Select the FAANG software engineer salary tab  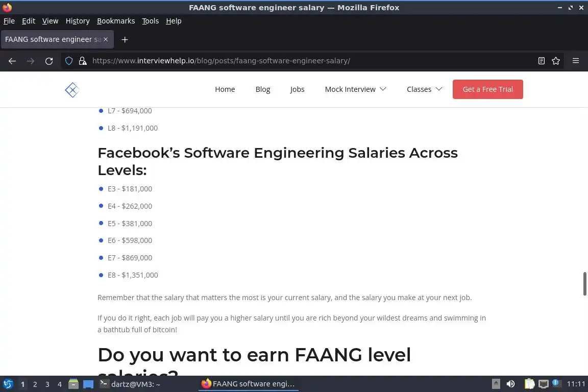click(53, 39)
